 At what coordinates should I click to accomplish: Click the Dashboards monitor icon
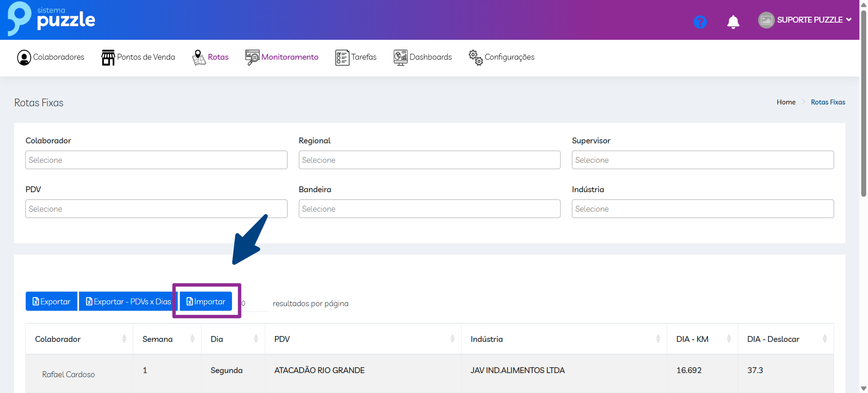[x=400, y=57]
